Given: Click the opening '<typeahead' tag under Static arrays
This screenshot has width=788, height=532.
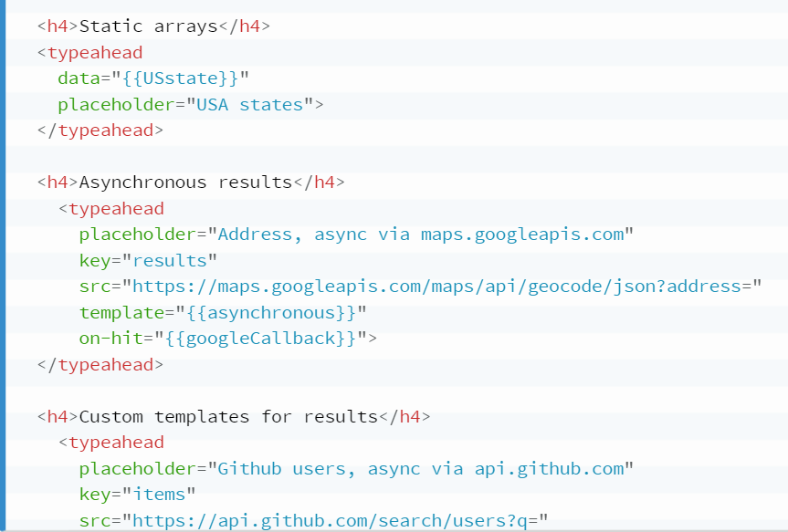Looking at the screenshot, I should coord(90,53).
